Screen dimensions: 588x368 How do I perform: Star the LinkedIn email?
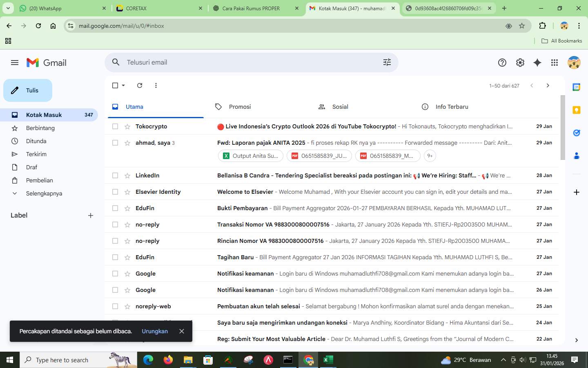point(127,175)
